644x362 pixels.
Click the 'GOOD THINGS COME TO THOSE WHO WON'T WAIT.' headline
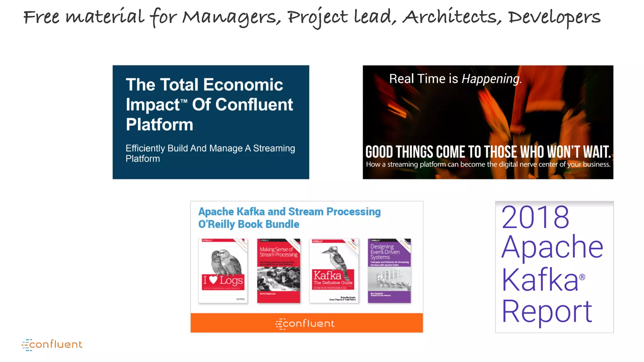488,152
